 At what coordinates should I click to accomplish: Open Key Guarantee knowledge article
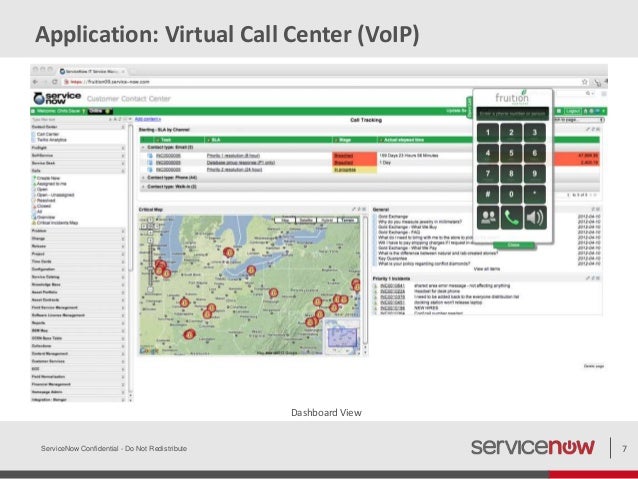[393, 258]
